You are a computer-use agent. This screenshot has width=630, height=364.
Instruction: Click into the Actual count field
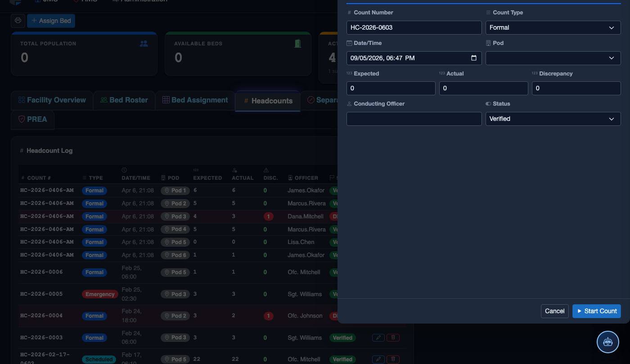[484, 88]
